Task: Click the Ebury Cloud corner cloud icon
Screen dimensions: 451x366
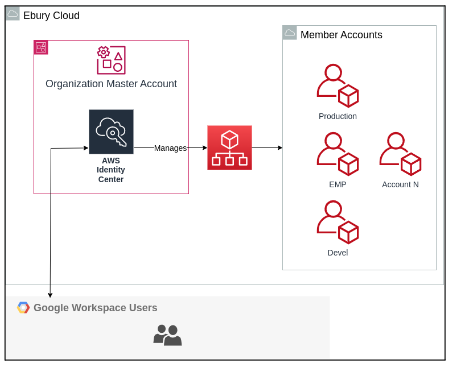Action: point(13,14)
